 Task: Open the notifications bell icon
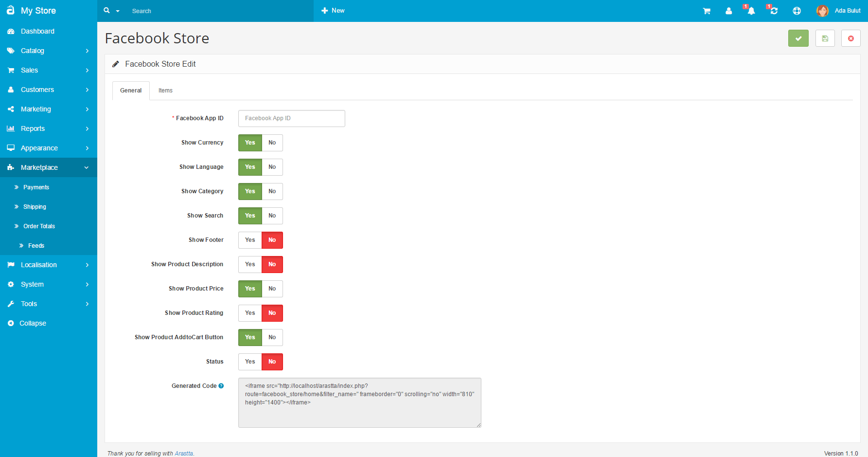(x=751, y=11)
